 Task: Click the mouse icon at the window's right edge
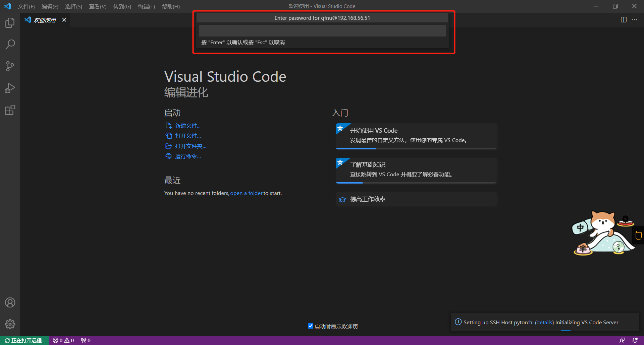click(x=638, y=235)
